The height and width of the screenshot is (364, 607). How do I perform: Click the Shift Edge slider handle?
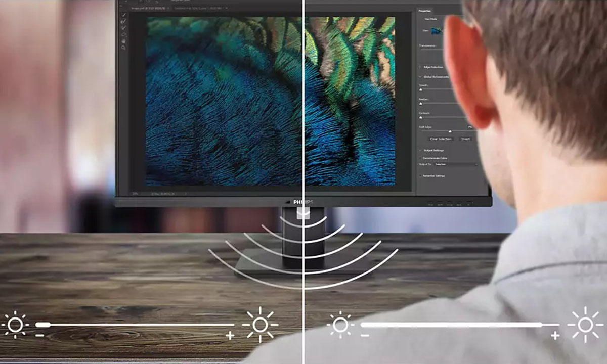click(450, 131)
